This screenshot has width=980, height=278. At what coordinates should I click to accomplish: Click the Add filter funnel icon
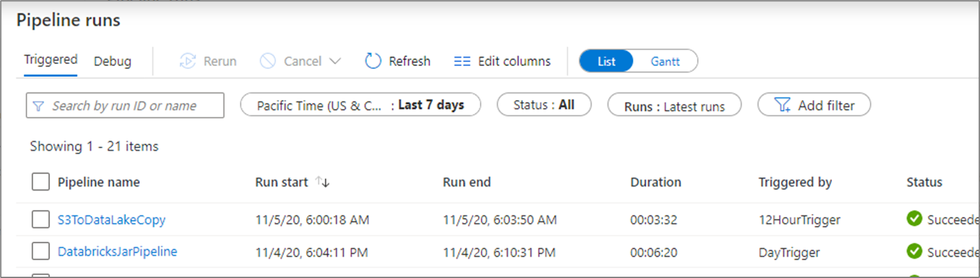pyautogui.click(x=783, y=105)
